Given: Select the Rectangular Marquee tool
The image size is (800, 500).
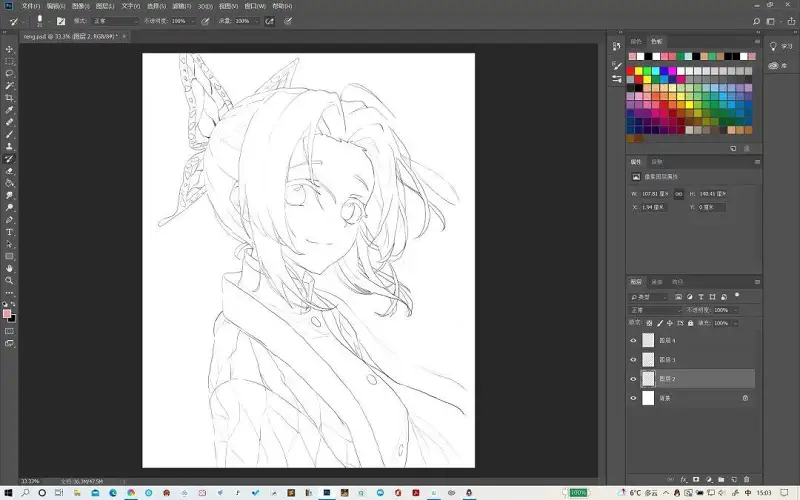Looking at the screenshot, I should tap(9, 61).
